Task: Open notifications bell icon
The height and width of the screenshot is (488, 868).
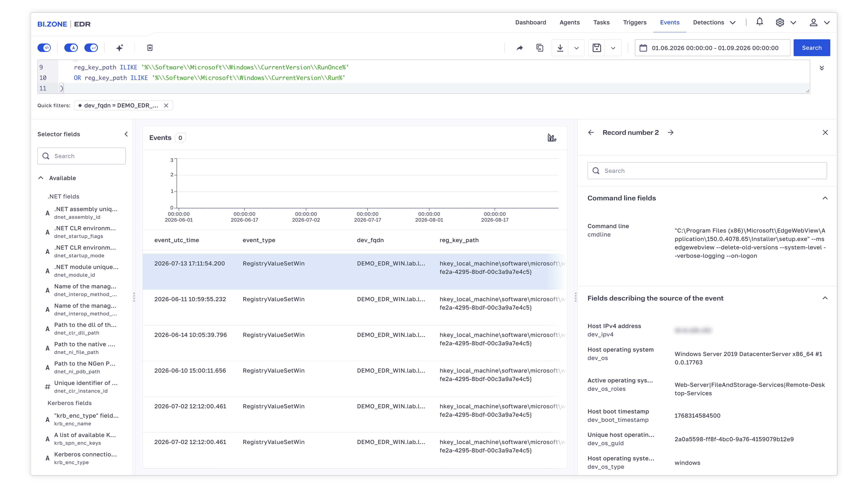Action: click(x=759, y=22)
